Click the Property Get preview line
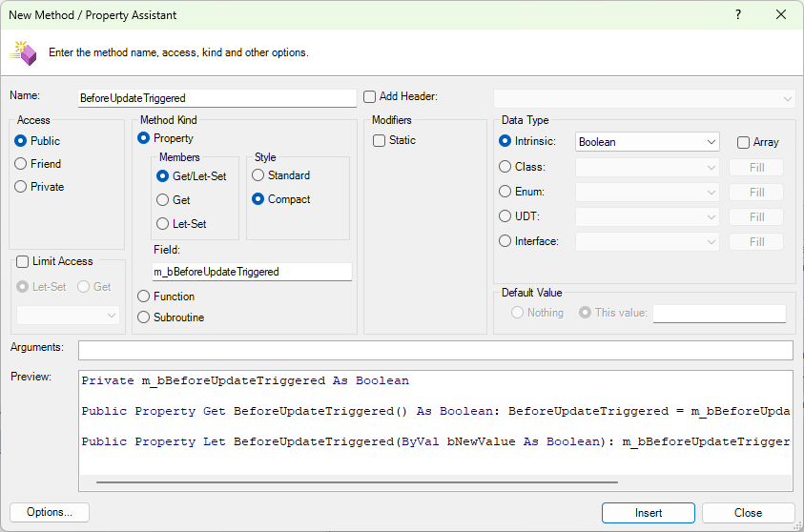Image resolution: width=804 pixels, height=532 pixels. click(x=436, y=411)
